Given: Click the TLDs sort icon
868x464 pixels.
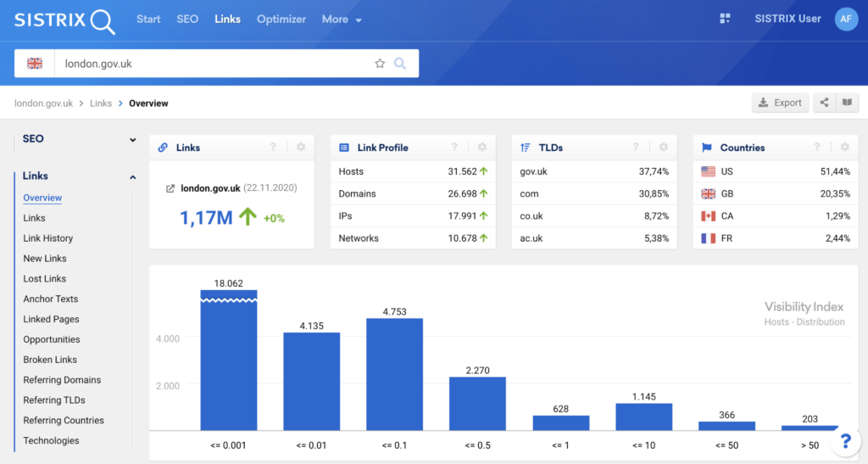Looking at the screenshot, I should tap(526, 148).
